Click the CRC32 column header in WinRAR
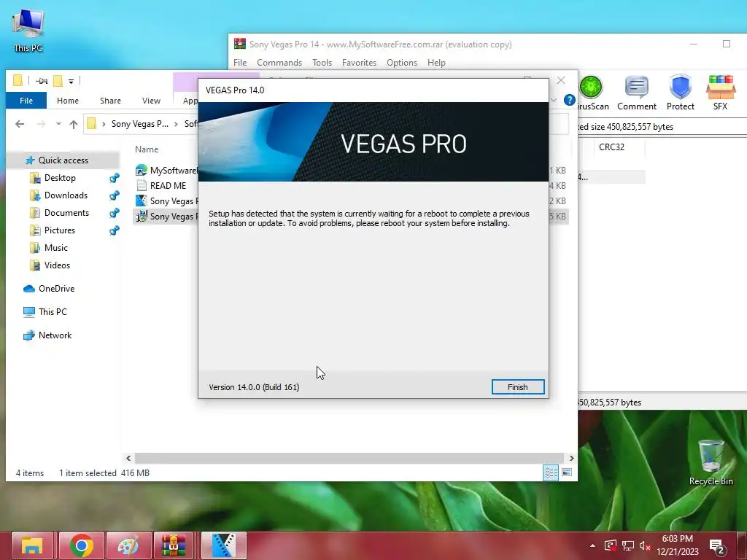747x560 pixels. tap(611, 147)
